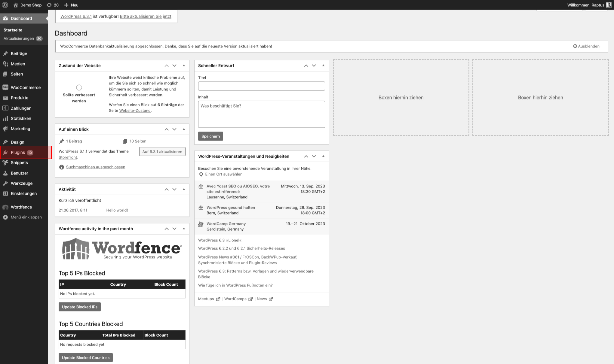
Task: Click the Dashboard gauge icon
Action: coord(5,18)
